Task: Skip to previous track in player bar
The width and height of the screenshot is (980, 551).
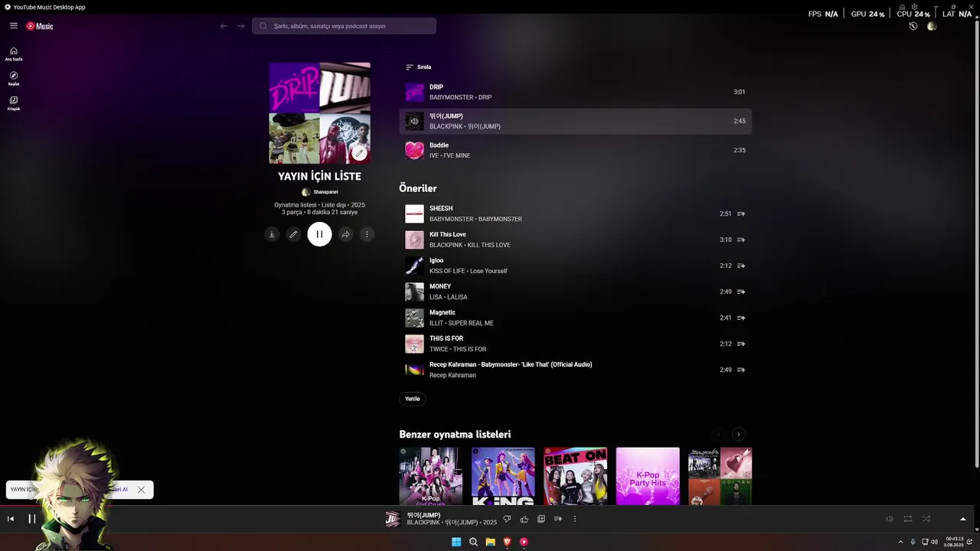Action: click(11, 519)
